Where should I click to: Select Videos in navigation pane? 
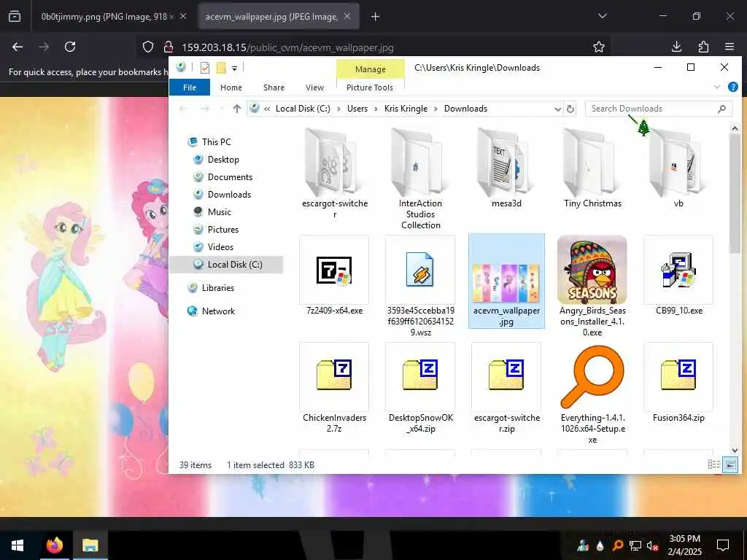pyautogui.click(x=220, y=246)
